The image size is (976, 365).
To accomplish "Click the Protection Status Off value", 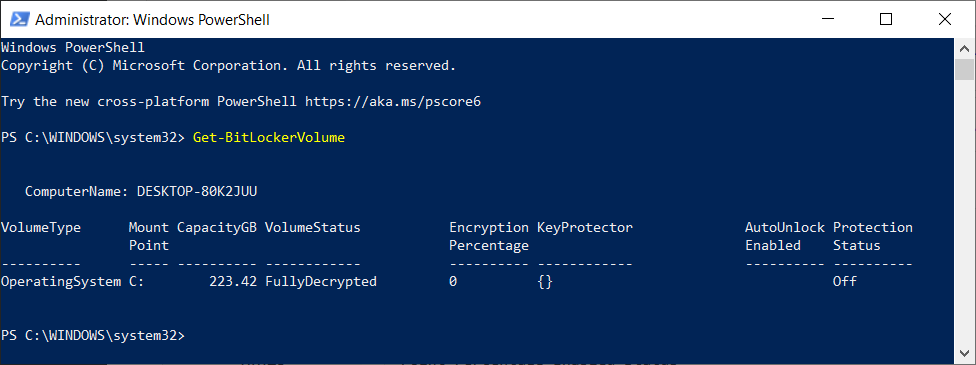I will tap(845, 282).
